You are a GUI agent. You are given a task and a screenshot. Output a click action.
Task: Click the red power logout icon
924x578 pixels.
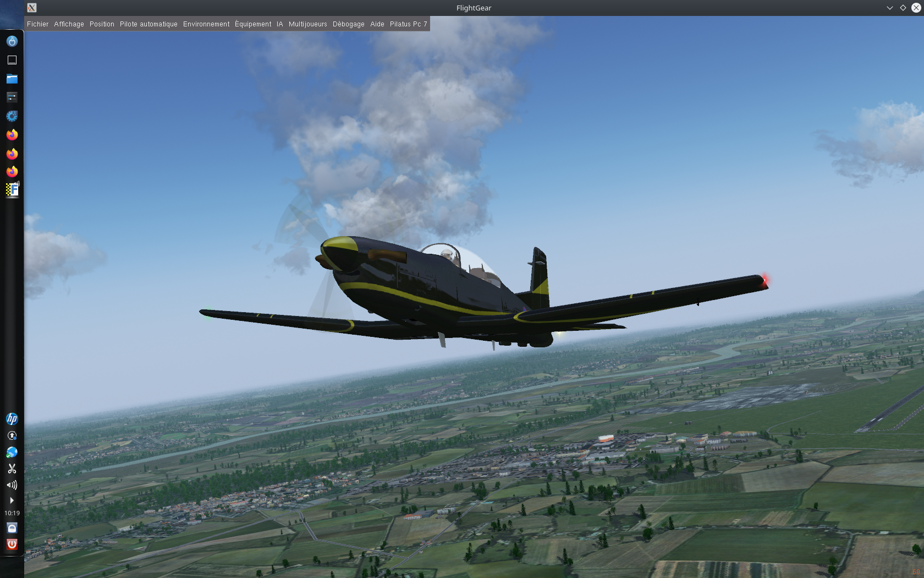12,544
